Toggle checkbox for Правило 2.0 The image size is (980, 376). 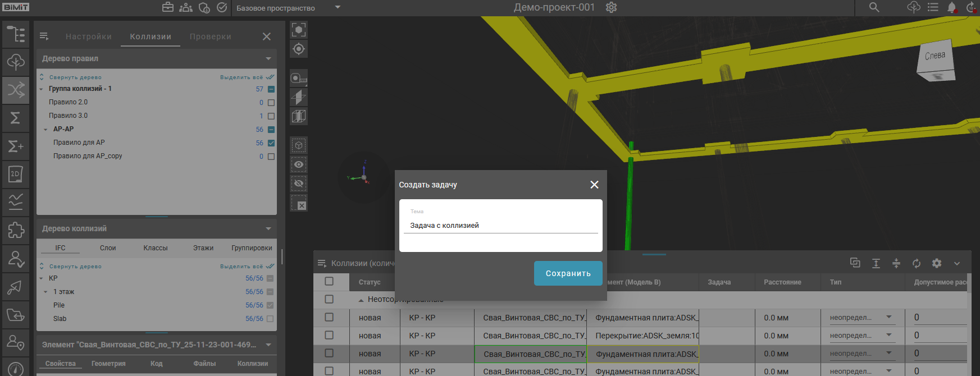pyautogui.click(x=271, y=103)
